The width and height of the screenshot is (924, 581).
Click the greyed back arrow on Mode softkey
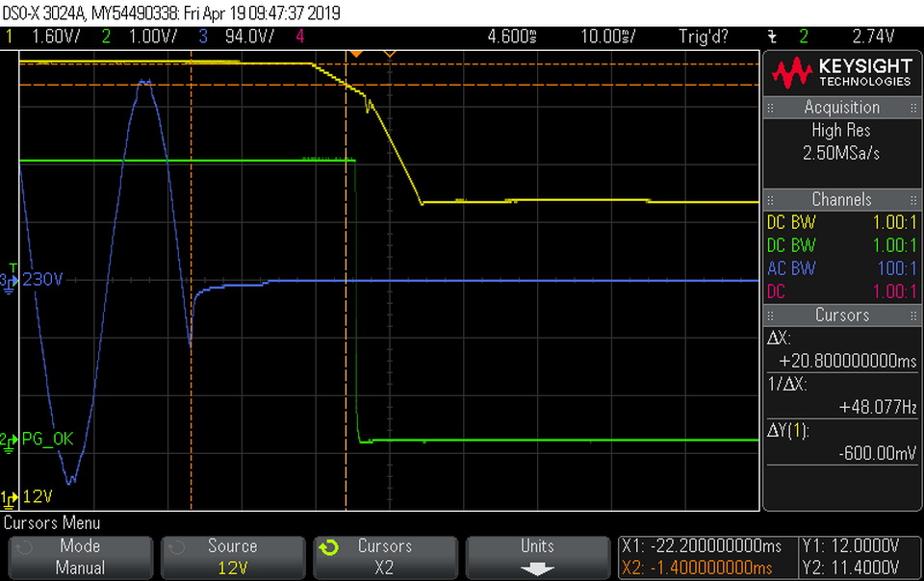coord(23,548)
